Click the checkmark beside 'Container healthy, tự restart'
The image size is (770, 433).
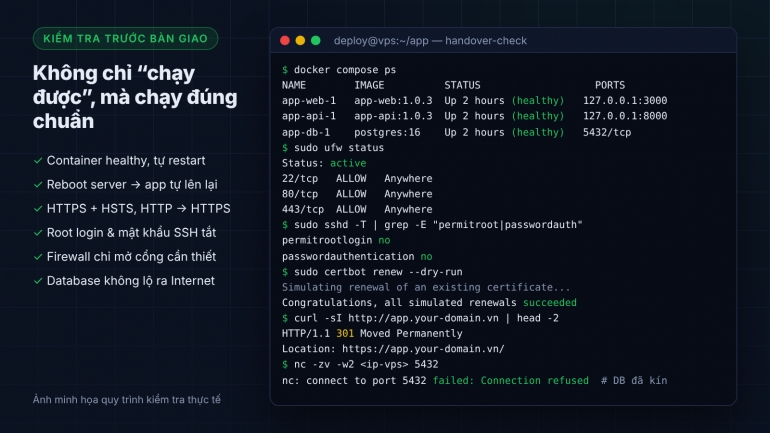point(38,161)
